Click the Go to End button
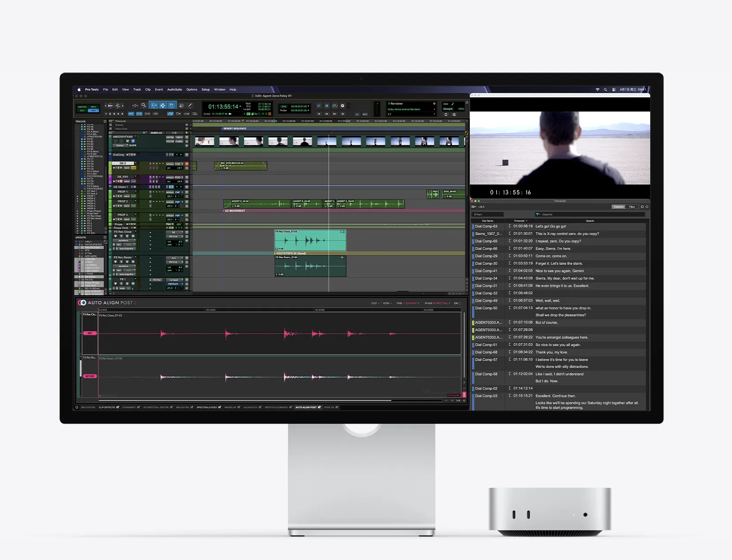 tap(343, 114)
